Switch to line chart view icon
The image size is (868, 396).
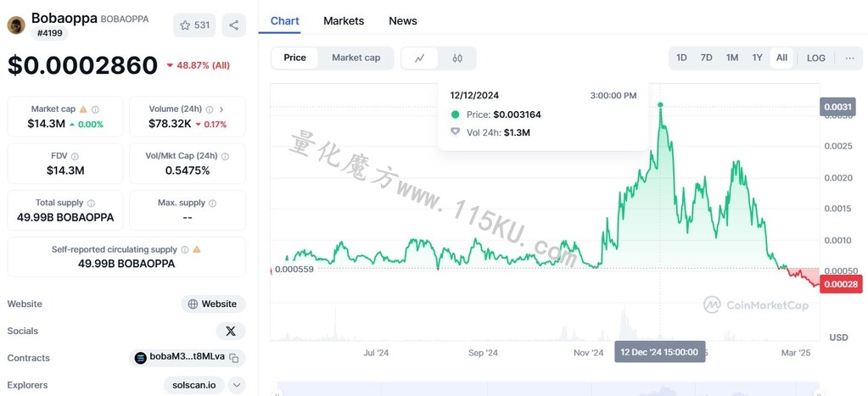pyautogui.click(x=420, y=58)
